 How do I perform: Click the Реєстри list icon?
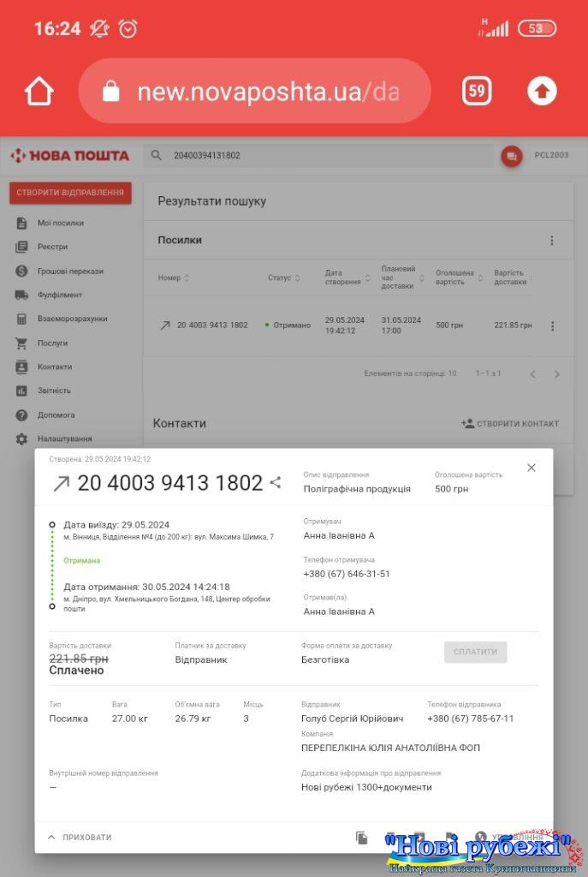click(21, 247)
